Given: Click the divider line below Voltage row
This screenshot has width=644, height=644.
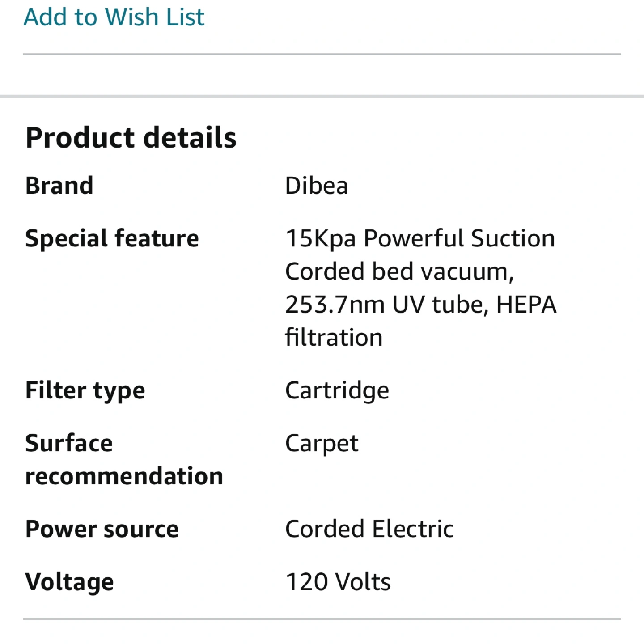Looking at the screenshot, I should [322, 619].
